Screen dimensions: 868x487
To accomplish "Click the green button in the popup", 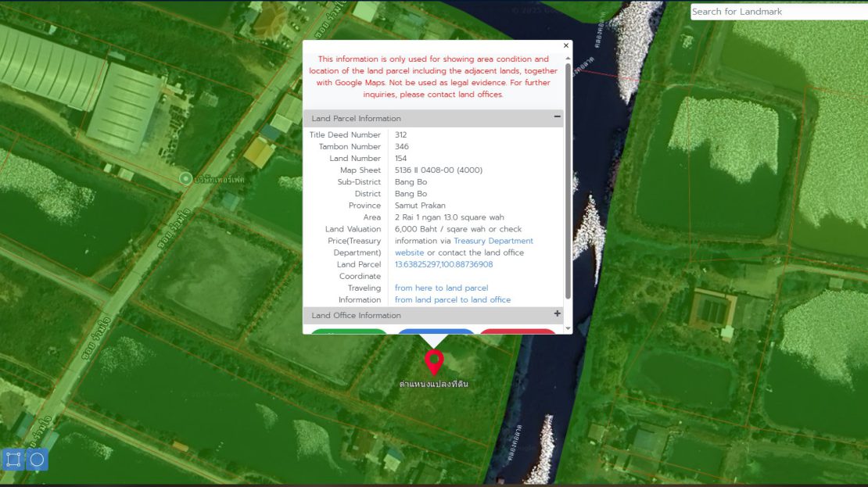I will tap(349, 331).
